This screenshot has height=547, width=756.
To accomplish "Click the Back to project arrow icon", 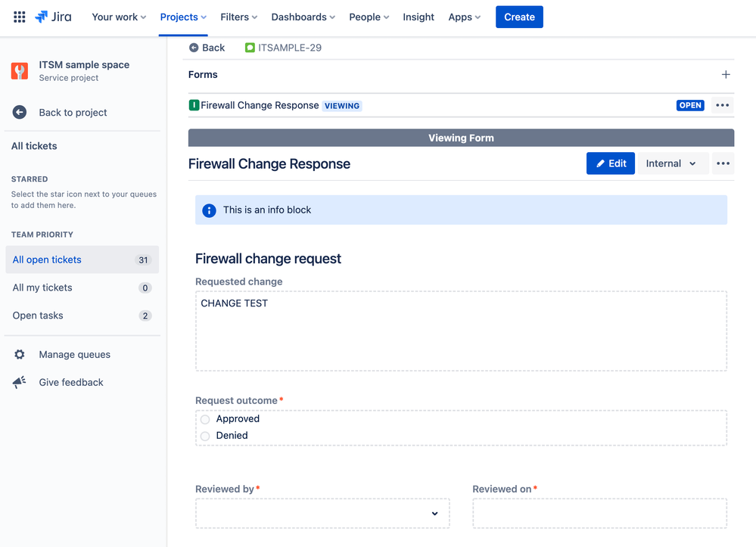I will (19, 112).
